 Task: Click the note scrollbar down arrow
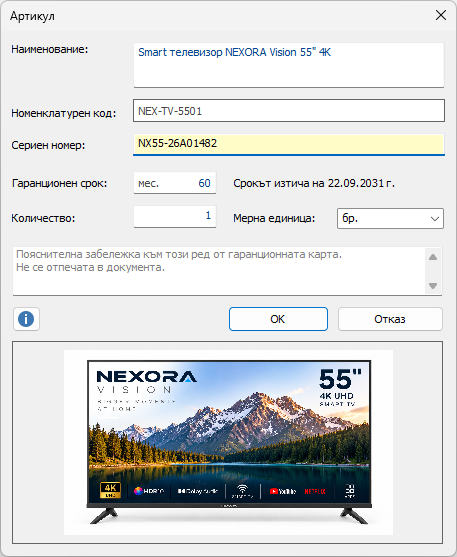point(433,286)
